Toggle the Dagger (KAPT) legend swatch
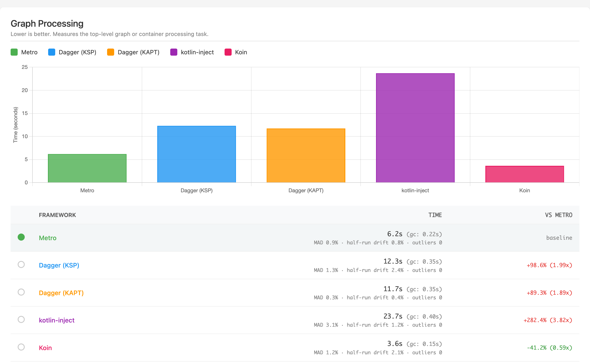Image resolution: width=590 pixels, height=364 pixels. (111, 52)
